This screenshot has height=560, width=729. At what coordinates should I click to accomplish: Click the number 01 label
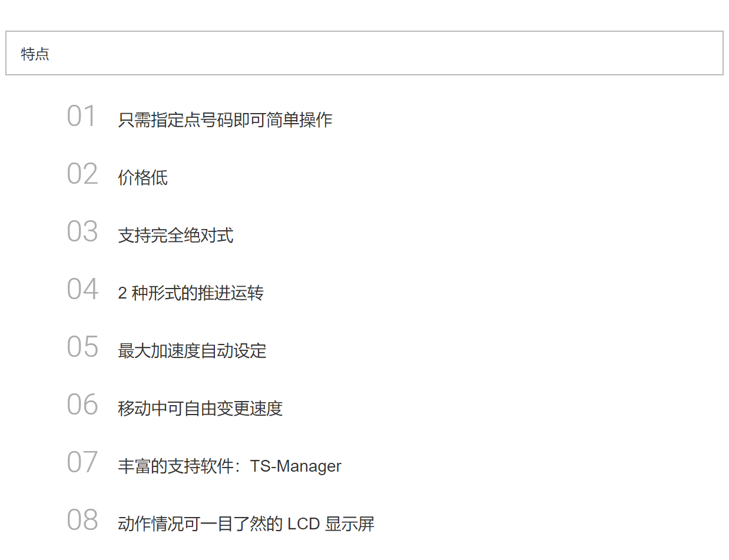[81, 117]
